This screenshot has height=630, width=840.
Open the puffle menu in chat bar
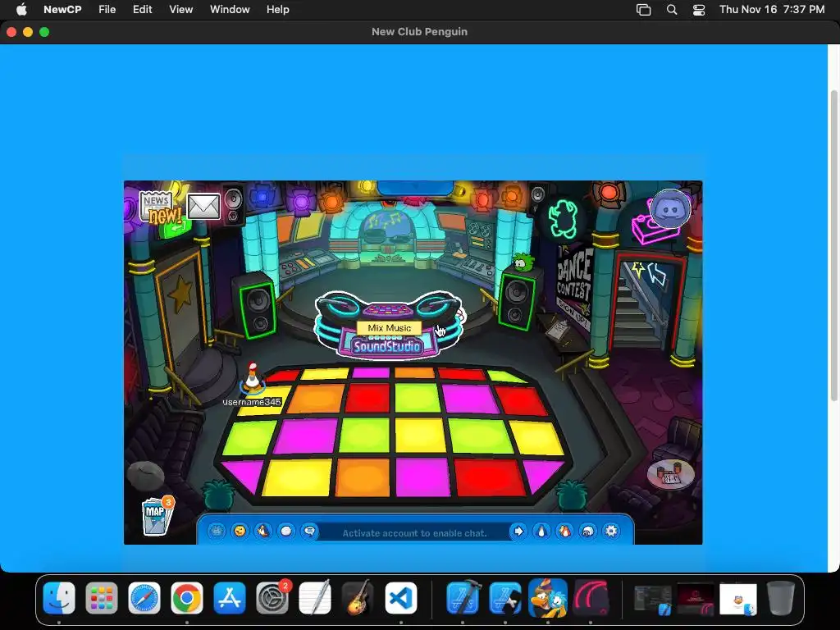point(217,531)
